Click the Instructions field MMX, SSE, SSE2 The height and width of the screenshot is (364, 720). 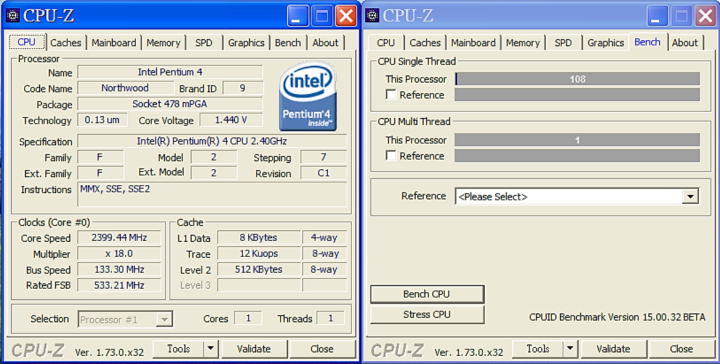(212, 194)
